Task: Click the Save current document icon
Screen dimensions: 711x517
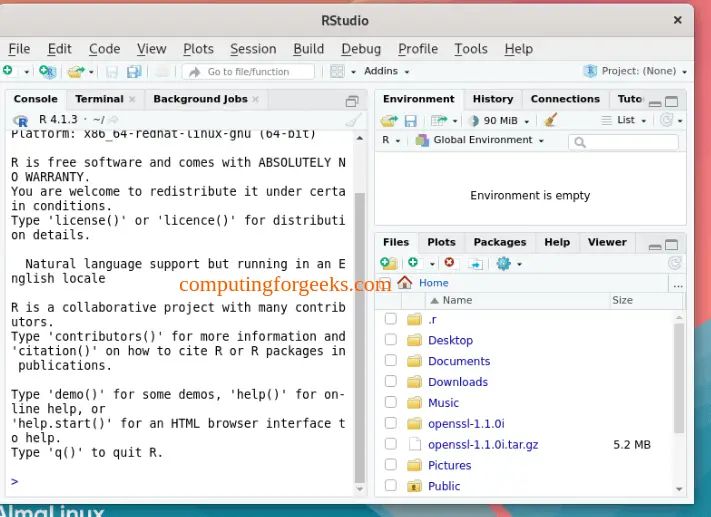Action: tap(112, 72)
